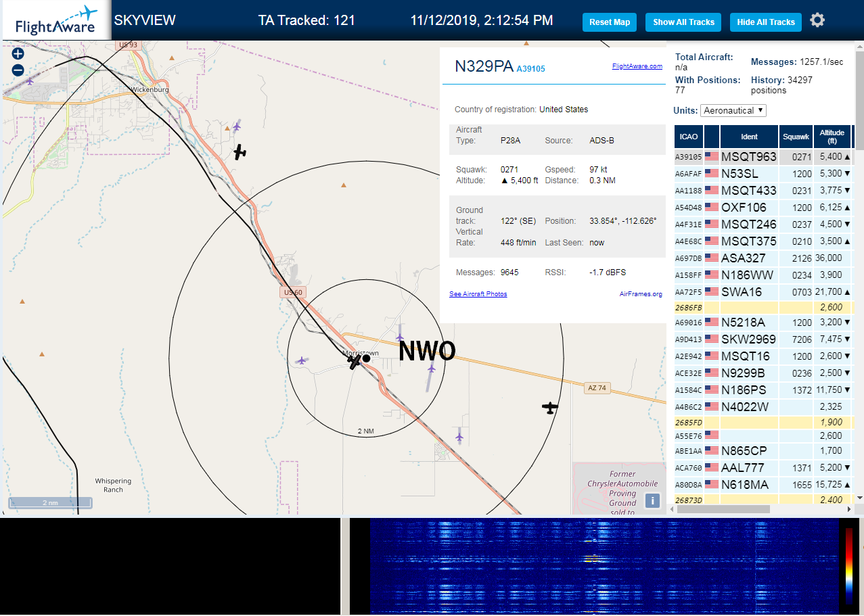Viewport: 864px width, 616px height.
Task: Select the N9299B aircraft row
Action: [763, 373]
